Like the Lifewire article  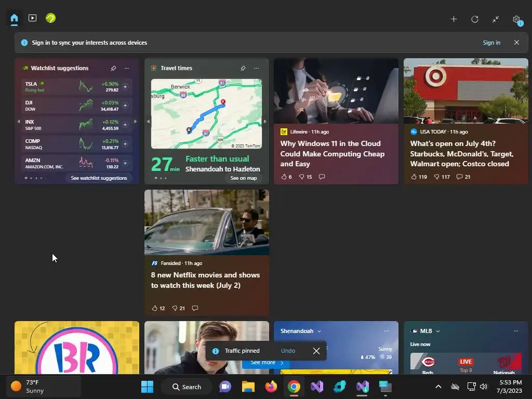click(286, 177)
